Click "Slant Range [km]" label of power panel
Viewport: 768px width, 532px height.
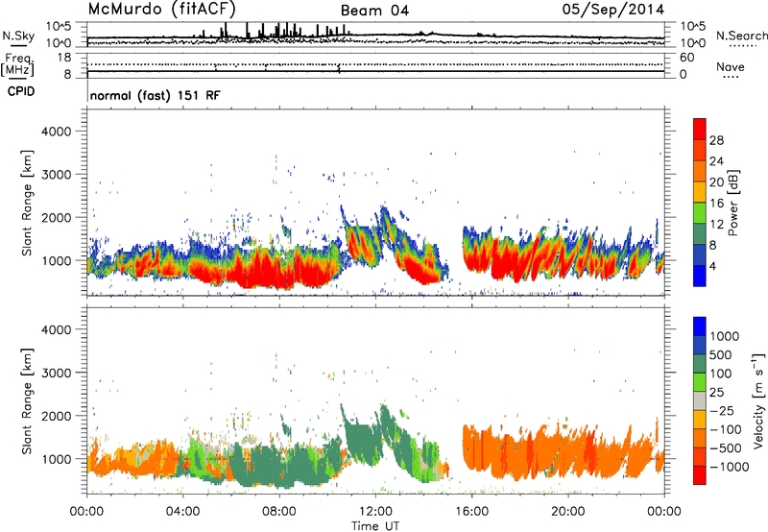click(27, 203)
